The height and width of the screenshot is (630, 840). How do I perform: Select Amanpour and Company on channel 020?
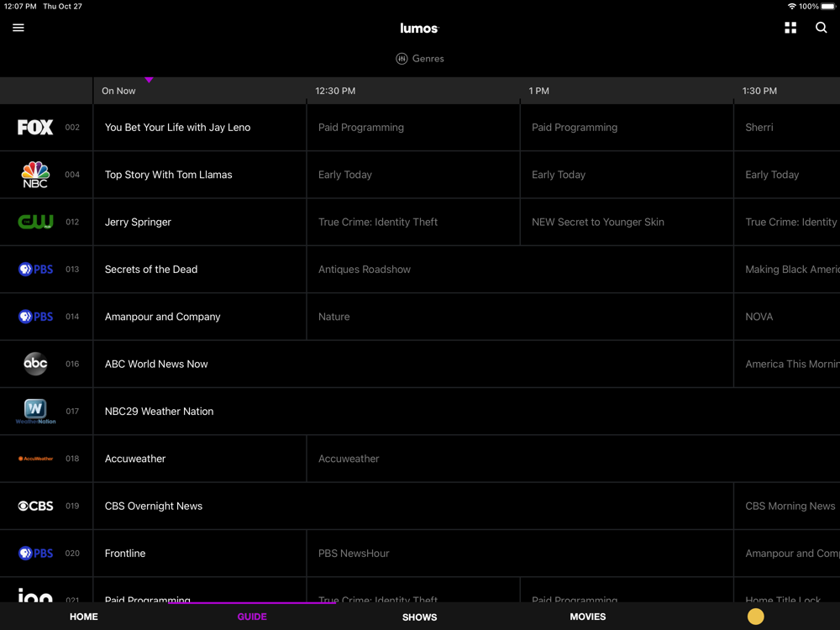pyautogui.click(x=787, y=553)
